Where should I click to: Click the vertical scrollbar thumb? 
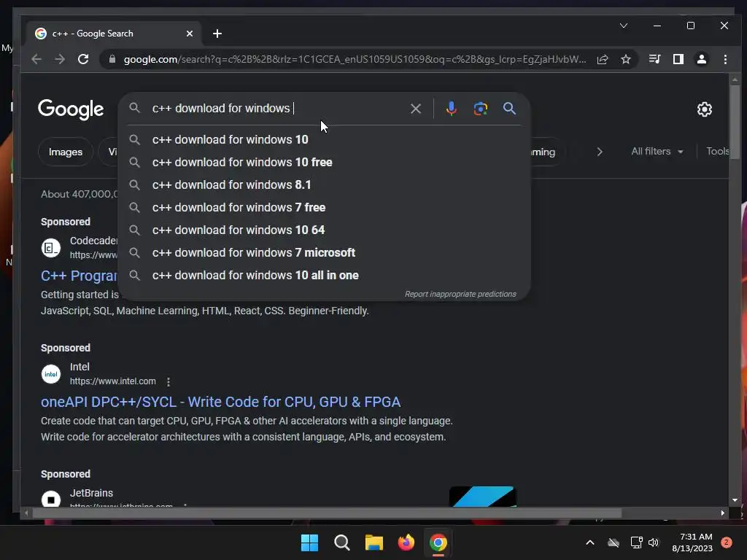click(734, 122)
